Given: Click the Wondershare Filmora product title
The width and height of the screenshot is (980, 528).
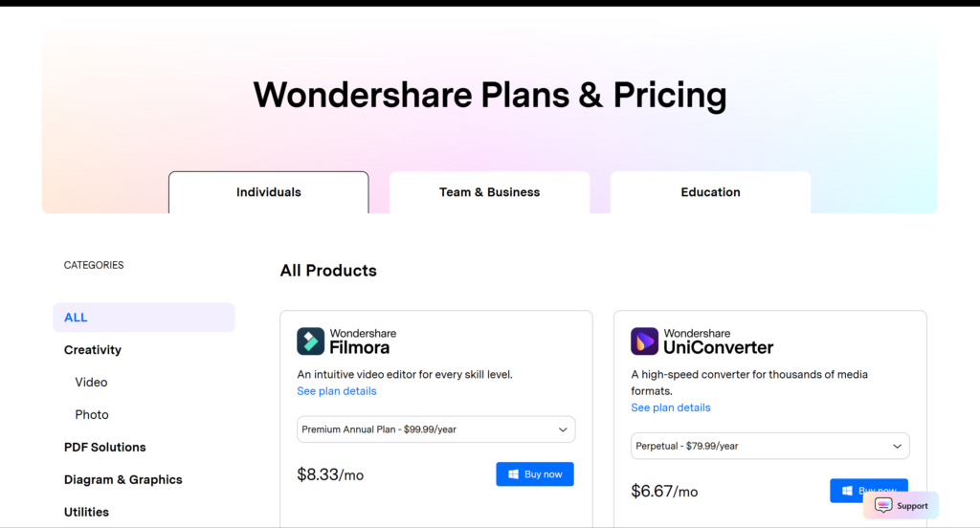Looking at the screenshot, I should click(363, 341).
